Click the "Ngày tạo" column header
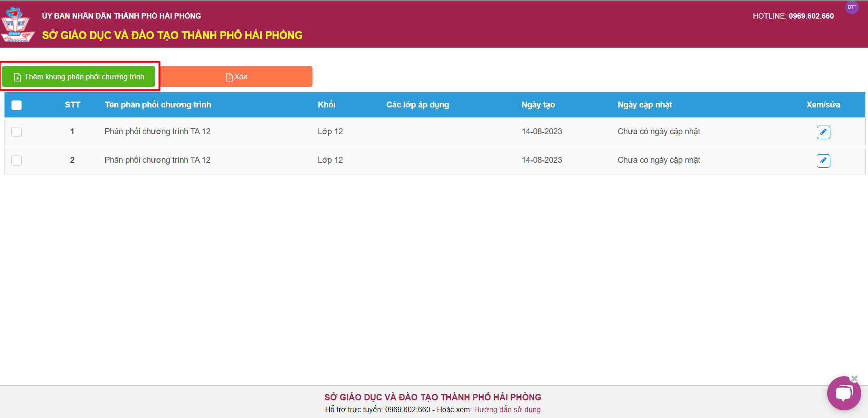The height and width of the screenshot is (418, 868). point(538,105)
